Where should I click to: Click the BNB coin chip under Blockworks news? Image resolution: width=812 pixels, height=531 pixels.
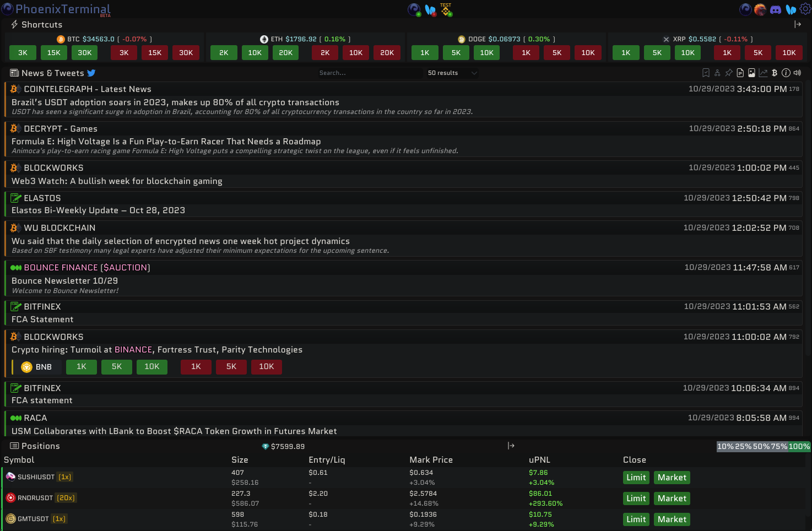(37, 367)
